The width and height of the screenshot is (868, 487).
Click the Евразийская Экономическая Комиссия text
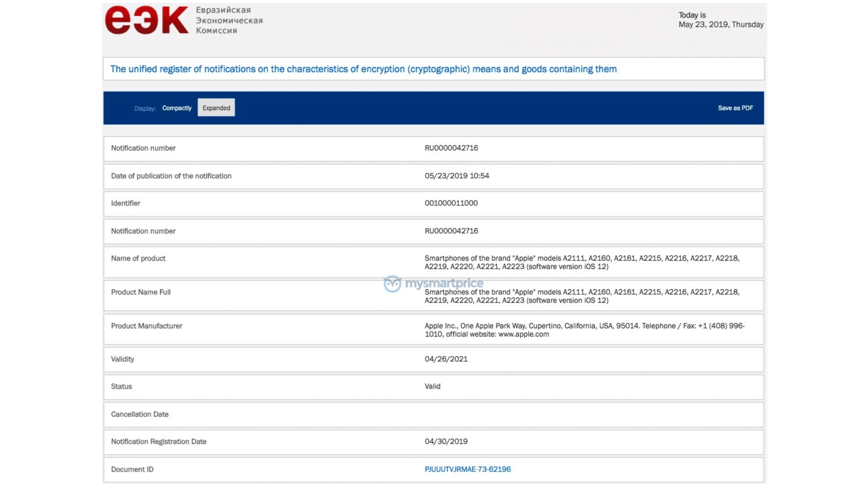coord(229,20)
